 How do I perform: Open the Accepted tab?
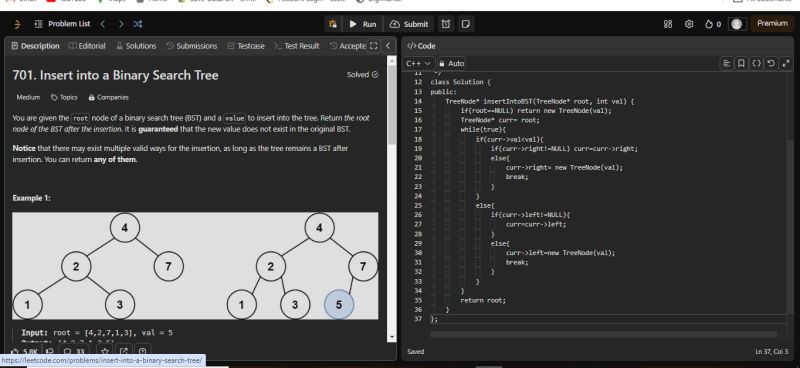(x=347, y=46)
